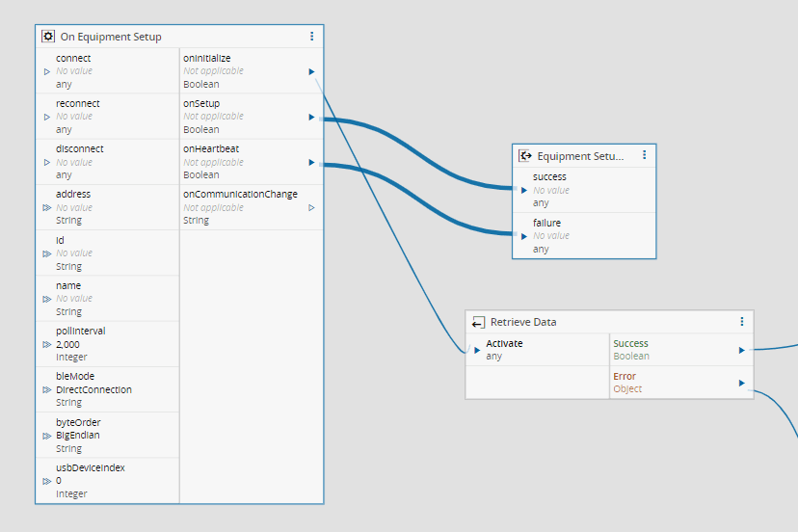Click the Retrieve Data node icon
798x532 pixels.
tap(478, 322)
